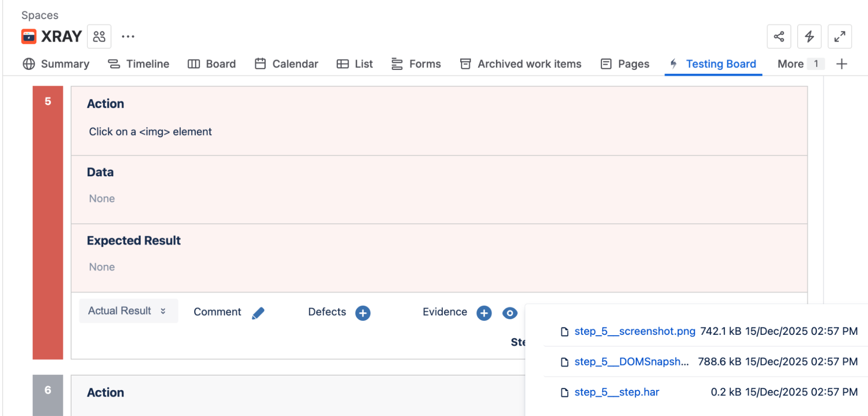Edit comment using the pencil icon
Viewport: 868px width, 416px height.
[258, 313]
